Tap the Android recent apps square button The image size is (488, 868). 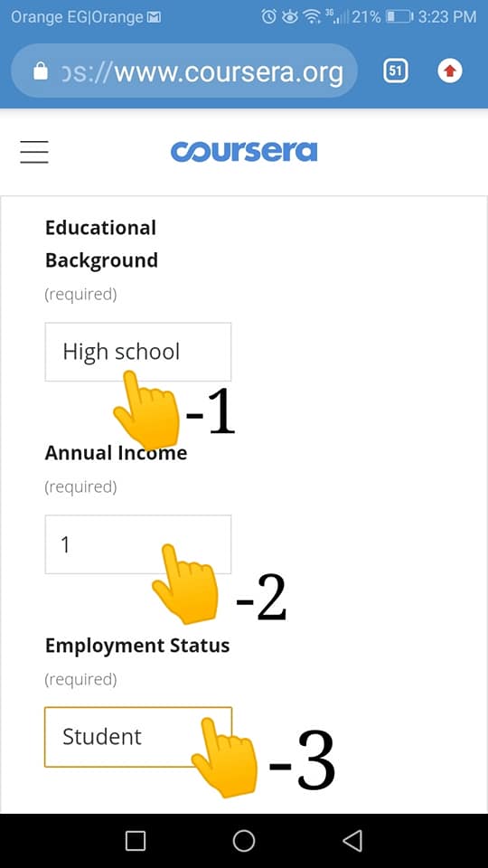(x=136, y=840)
